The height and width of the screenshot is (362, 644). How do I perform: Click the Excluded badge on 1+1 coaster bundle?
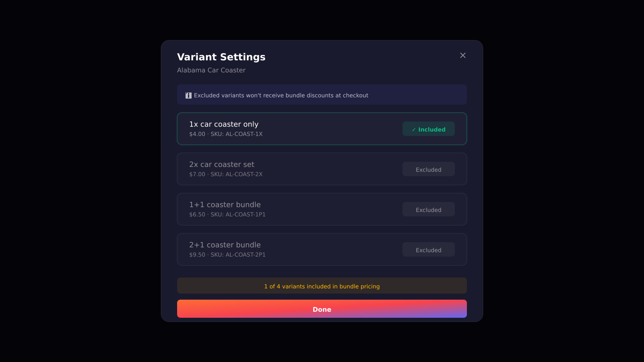(x=428, y=209)
